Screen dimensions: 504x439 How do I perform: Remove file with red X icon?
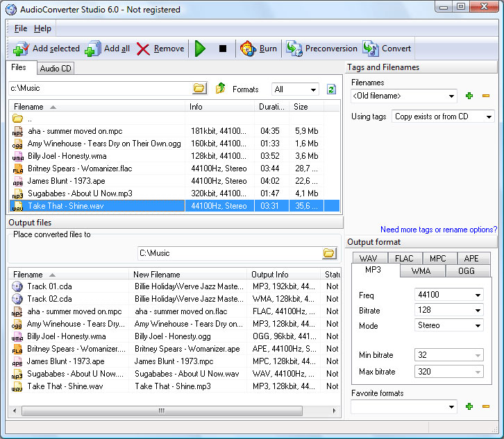(x=143, y=49)
